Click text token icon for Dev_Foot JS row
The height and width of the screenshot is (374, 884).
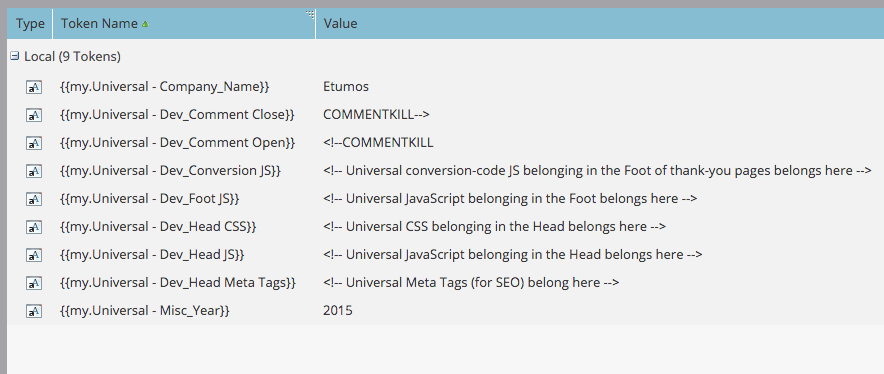[34, 199]
